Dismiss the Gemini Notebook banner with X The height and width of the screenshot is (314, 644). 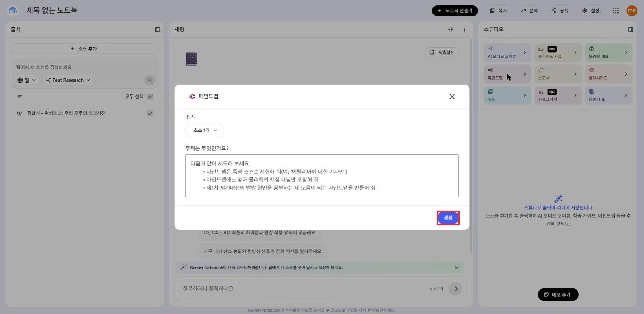(457, 268)
